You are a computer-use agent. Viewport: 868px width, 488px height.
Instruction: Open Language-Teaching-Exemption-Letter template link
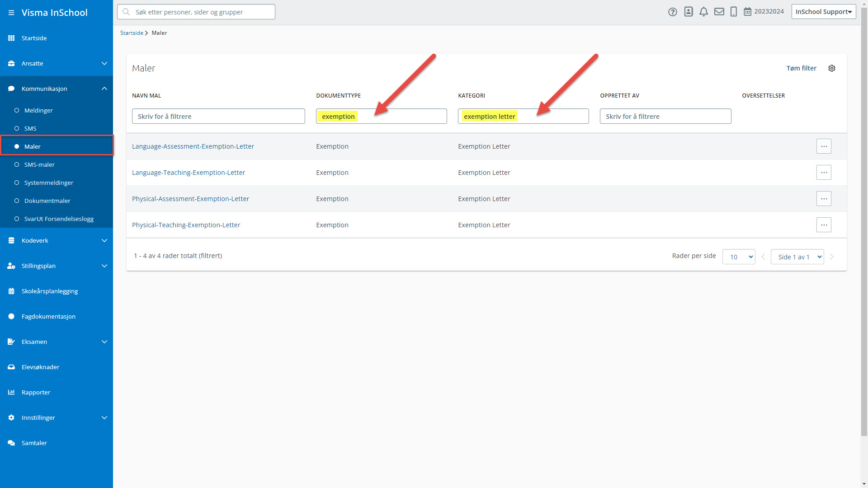coord(189,173)
